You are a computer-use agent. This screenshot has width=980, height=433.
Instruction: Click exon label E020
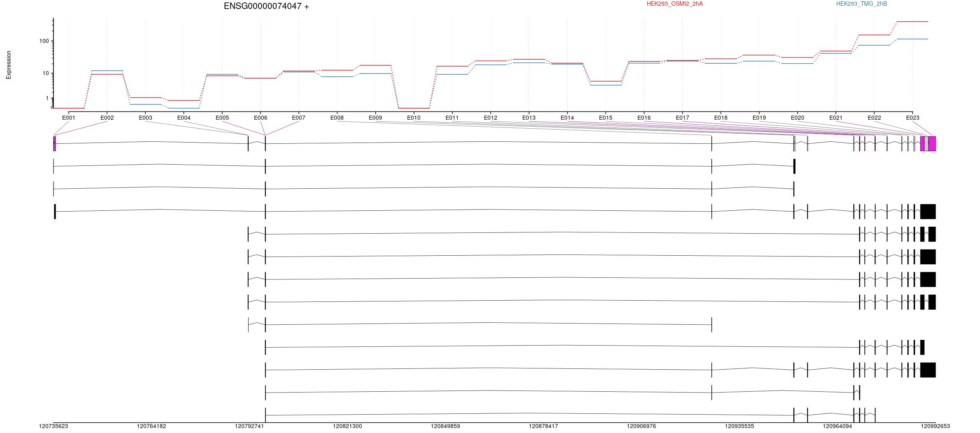[797, 118]
